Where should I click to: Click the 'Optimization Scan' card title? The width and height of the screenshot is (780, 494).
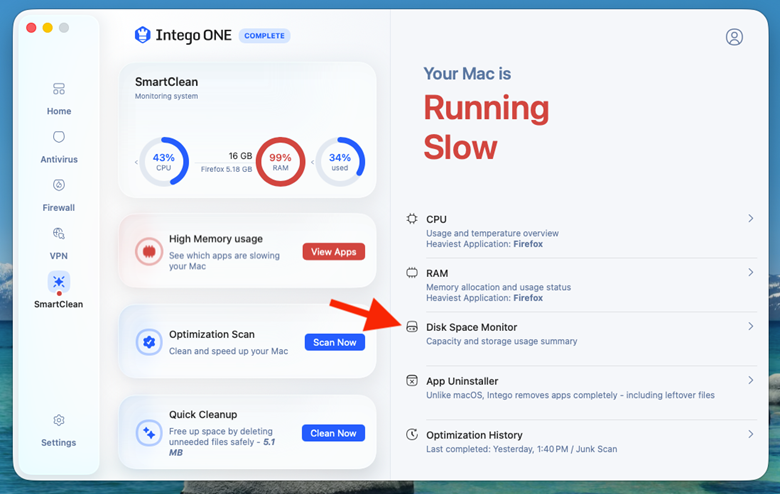[211, 334]
